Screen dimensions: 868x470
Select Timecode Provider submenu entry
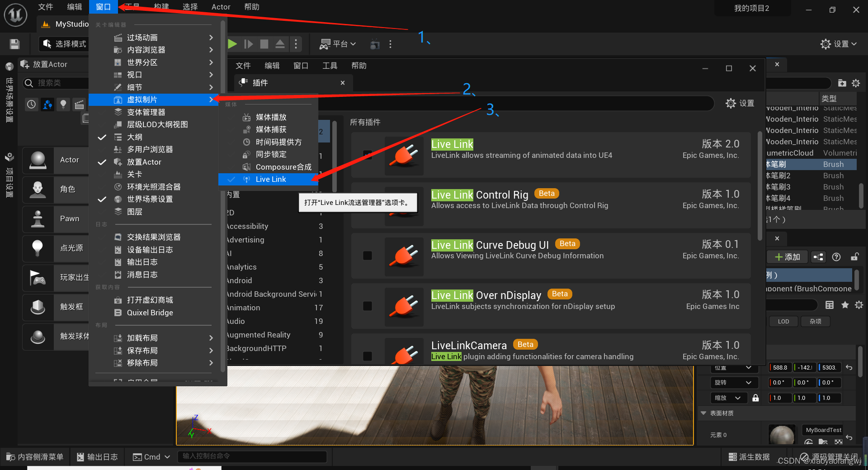(x=268, y=142)
